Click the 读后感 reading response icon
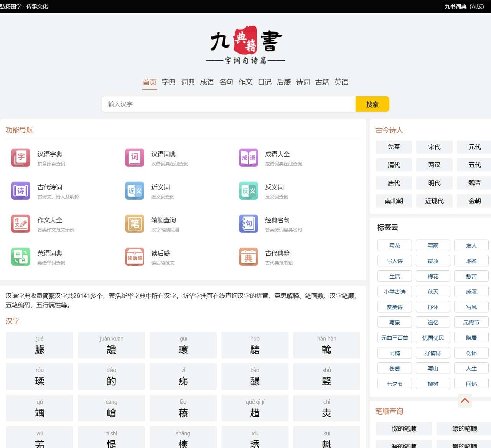The width and height of the screenshot is (491, 448). coord(135,257)
